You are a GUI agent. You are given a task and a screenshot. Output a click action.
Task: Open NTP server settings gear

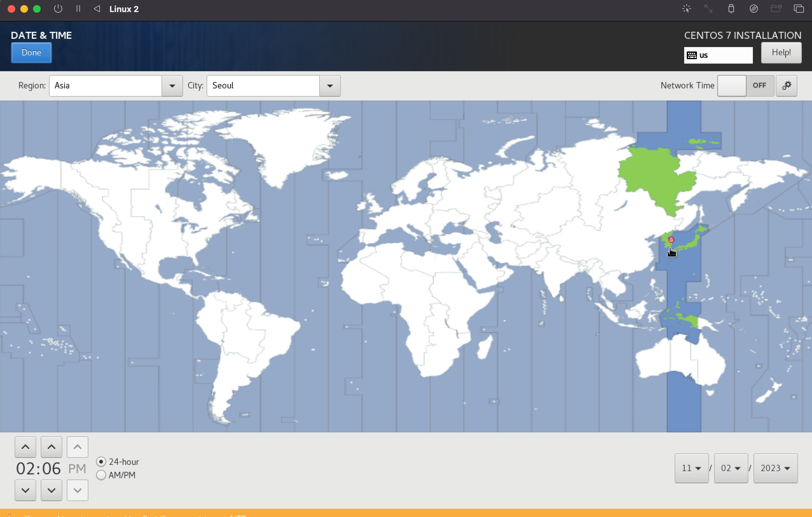[x=786, y=86]
